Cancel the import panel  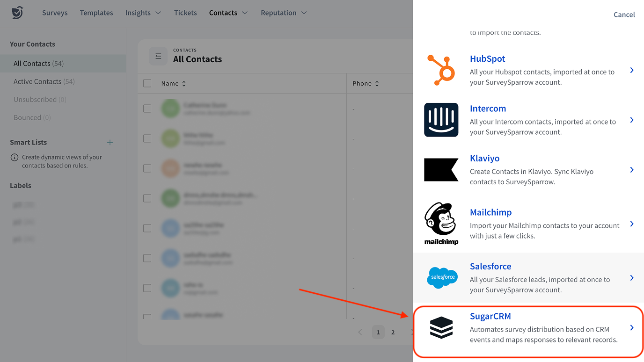click(624, 14)
